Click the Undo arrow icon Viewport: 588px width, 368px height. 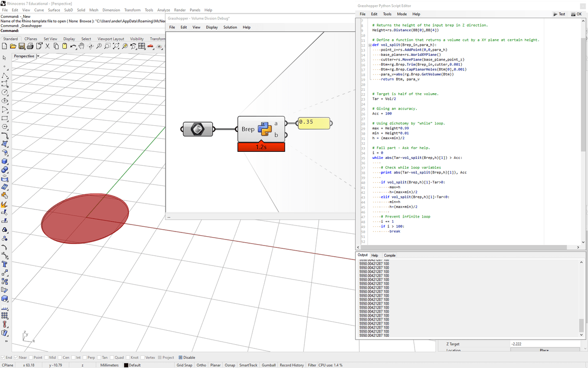click(x=73, y=46)
